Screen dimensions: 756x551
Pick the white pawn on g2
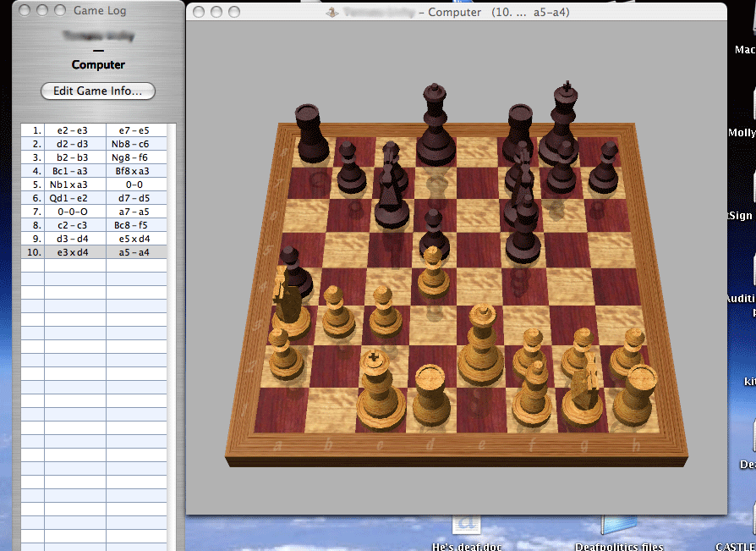point(580,352)
